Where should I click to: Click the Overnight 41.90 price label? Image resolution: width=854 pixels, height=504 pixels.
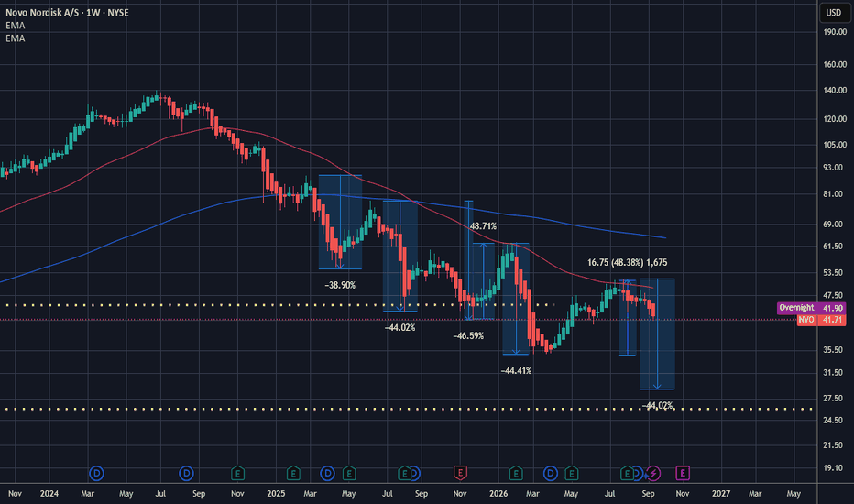click(812, 308)
